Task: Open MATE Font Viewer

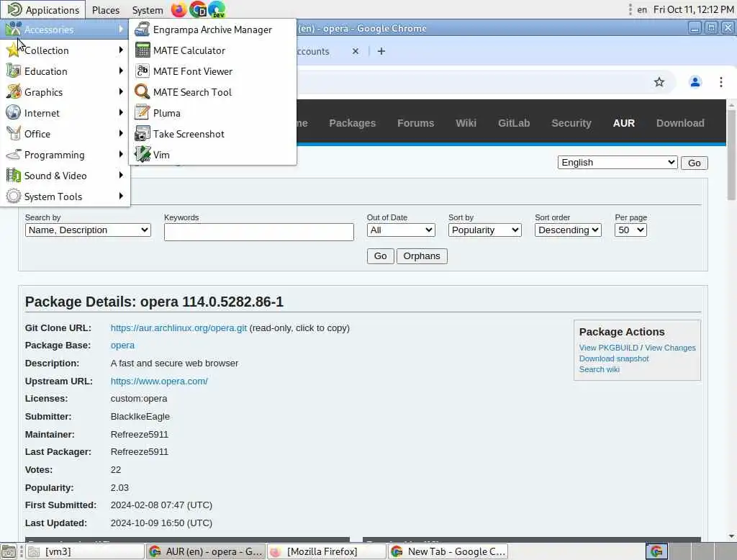Action: click(212, 71)
